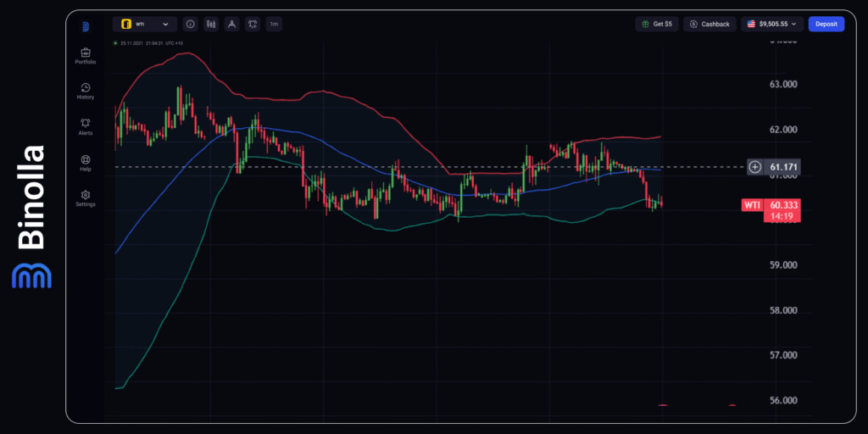Click the Deposit button
Screen dimensions: 868x434
click(x=826, y=25)
